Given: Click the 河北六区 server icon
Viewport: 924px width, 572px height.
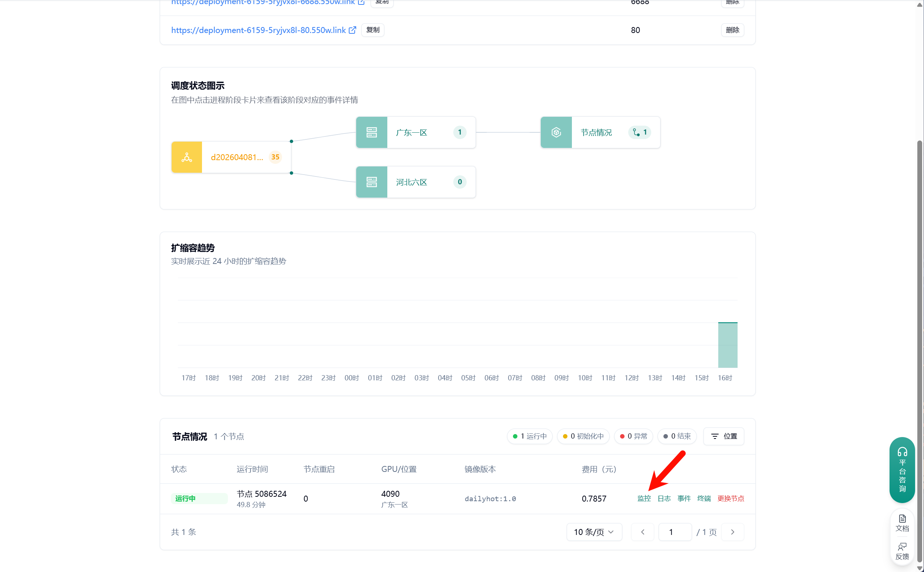Looking at the screenshot, I should 371,182.
